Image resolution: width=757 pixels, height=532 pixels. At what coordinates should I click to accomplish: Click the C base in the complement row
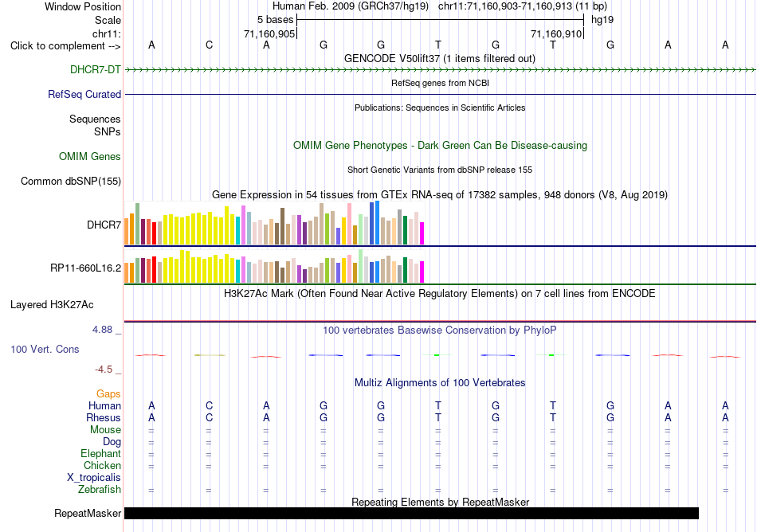[209, 45]
